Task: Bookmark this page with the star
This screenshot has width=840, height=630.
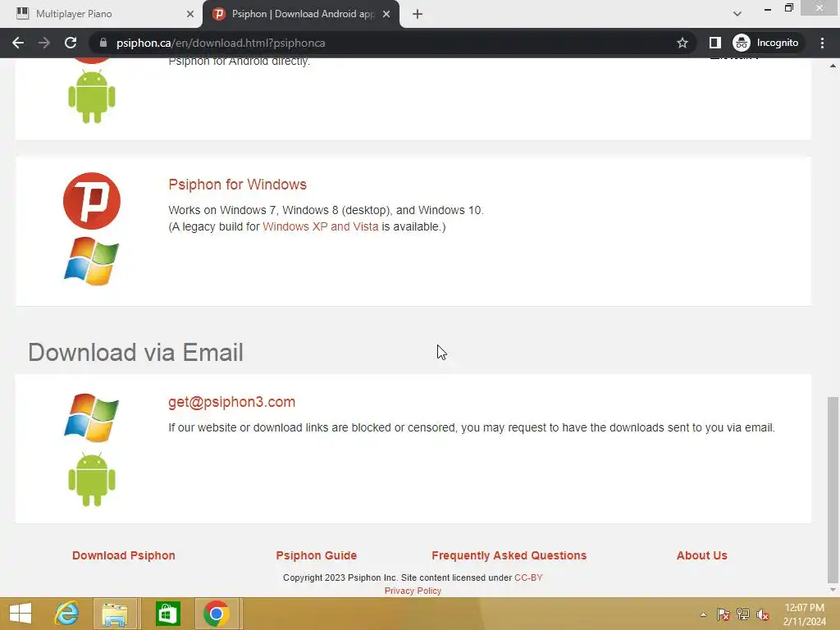Action: 682,43
